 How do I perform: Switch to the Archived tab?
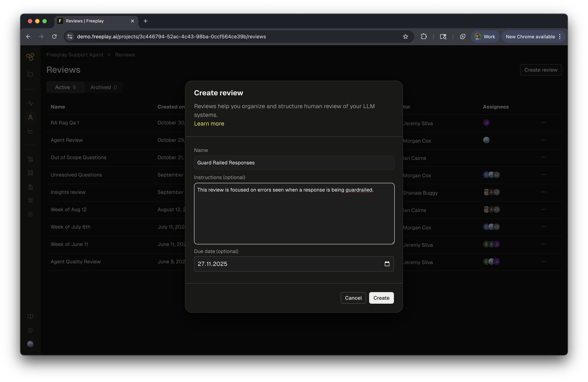pyautogui.click(x=104, y=87)
